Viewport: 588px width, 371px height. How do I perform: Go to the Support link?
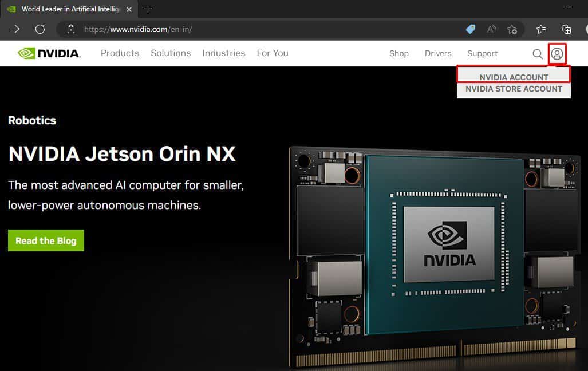tap(483, 54)
